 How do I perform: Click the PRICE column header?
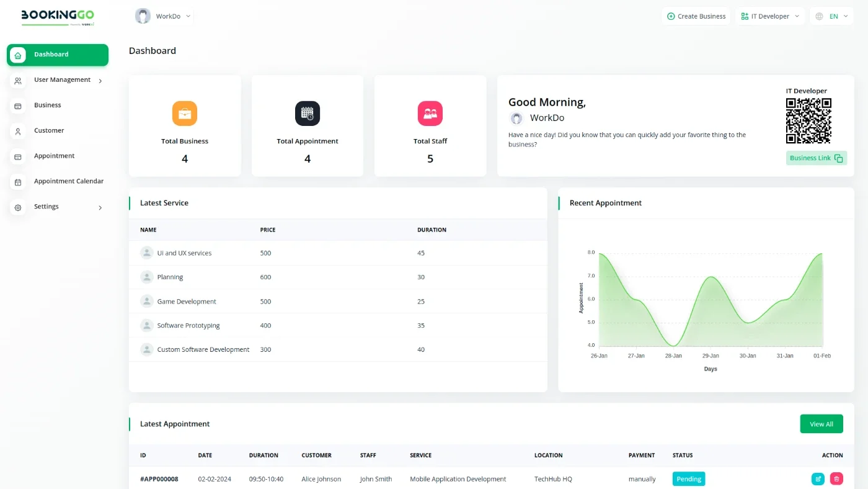click(x=268, y=230)
